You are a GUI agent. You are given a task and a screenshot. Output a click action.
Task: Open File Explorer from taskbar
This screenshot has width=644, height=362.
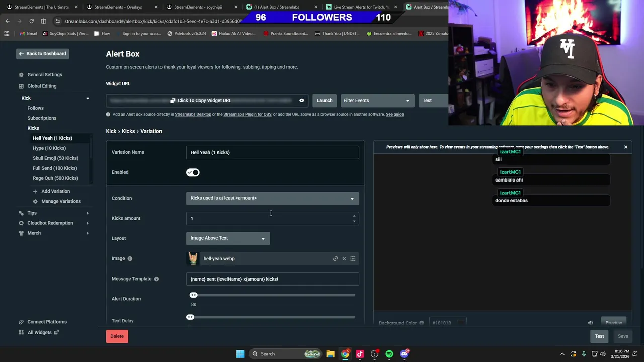click(330, 354)
